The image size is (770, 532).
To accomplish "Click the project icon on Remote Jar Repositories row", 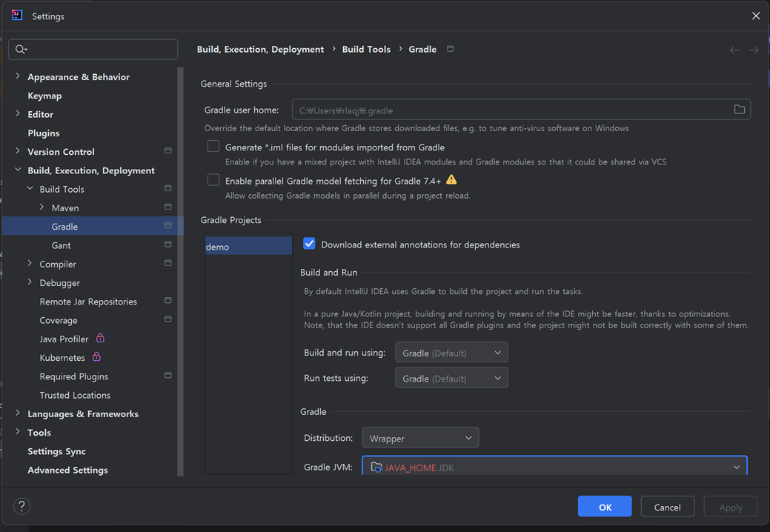I will [x=168, y=300].
